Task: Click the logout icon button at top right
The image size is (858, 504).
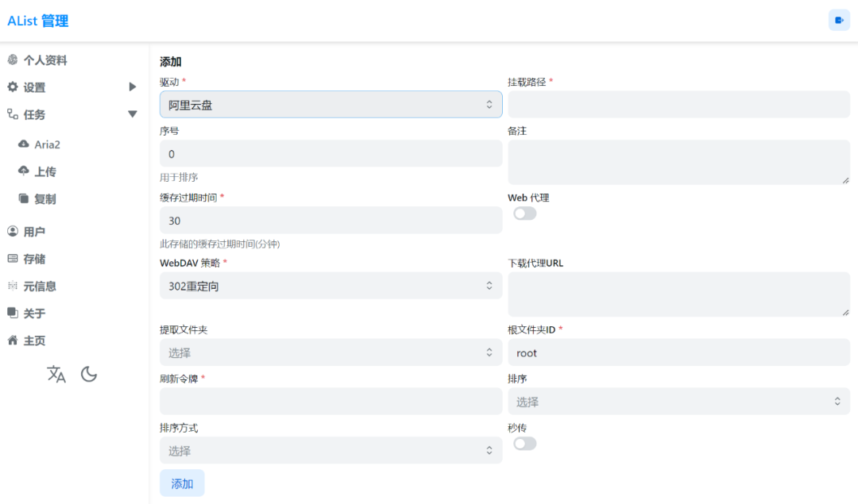Action: pos(839,20)
